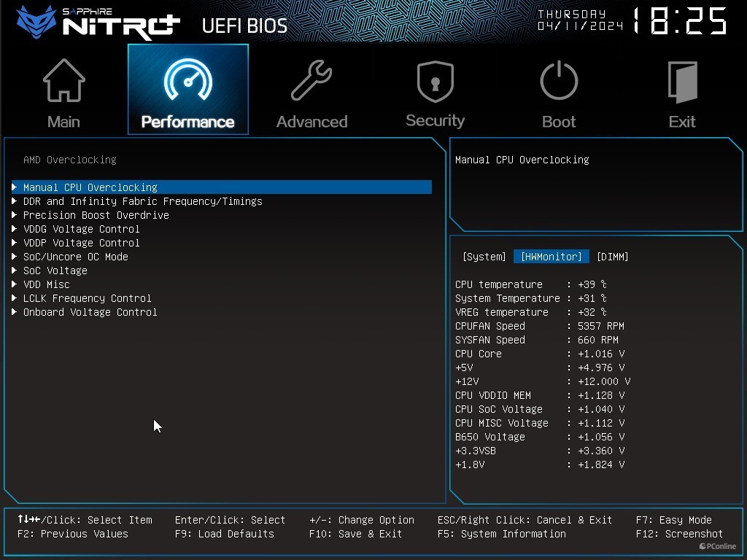Show the [DIMM] info tab

[613, 257]
